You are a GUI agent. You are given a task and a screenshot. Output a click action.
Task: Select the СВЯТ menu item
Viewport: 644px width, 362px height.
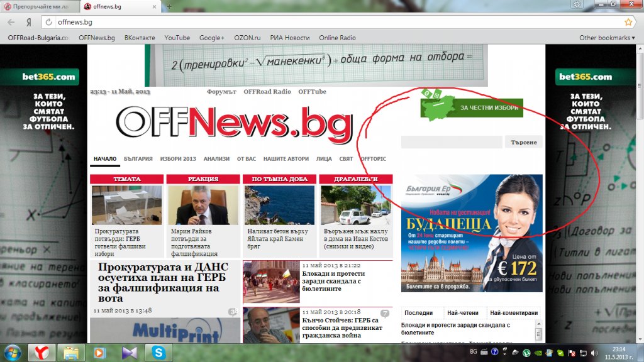click(346, 159)
